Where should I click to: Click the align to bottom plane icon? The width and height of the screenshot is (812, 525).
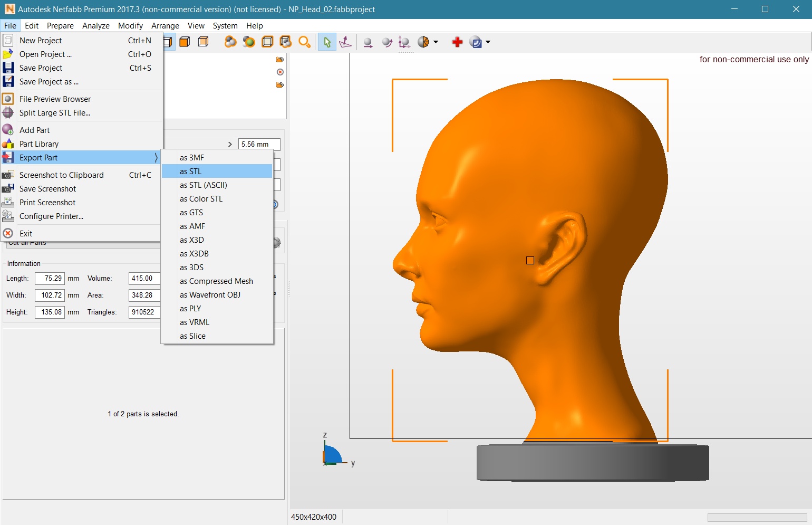345,42
